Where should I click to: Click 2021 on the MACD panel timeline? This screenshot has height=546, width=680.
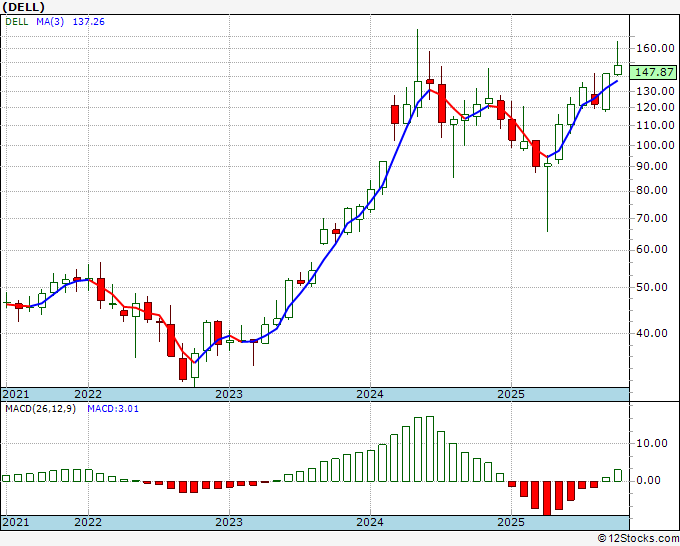tap(17, 522)
